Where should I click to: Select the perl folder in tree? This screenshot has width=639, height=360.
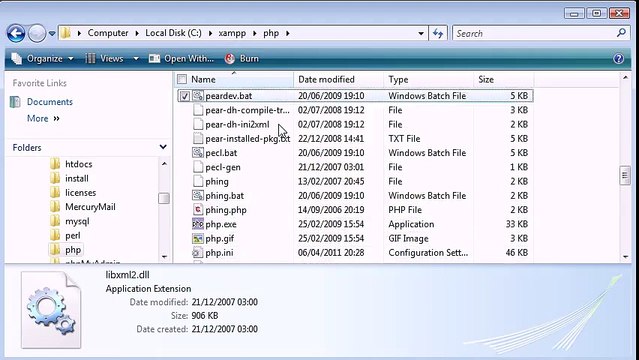pyautogui.click(x=73, y=236)
